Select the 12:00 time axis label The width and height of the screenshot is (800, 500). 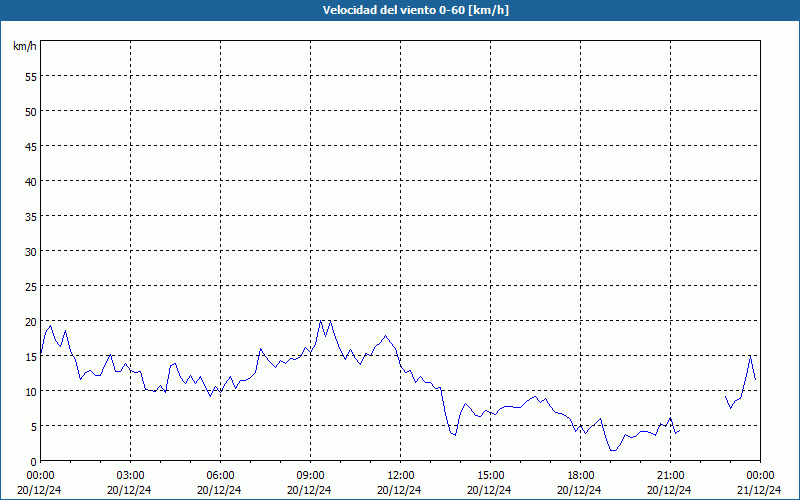point(400,475)
